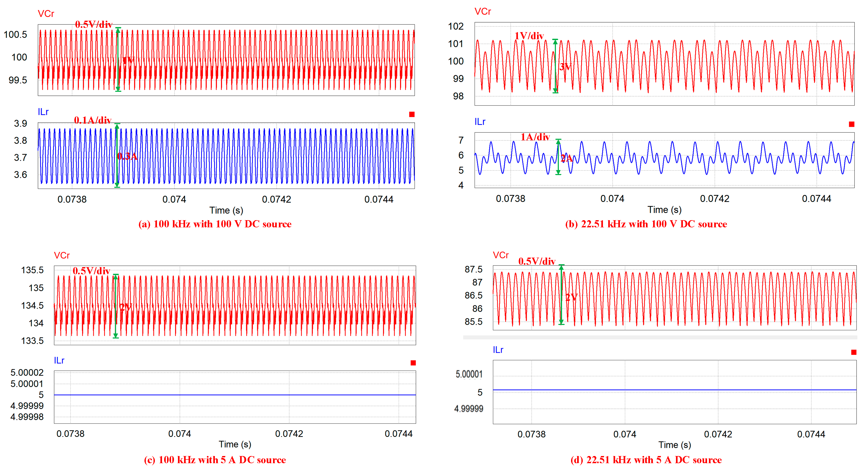Click caption '(d) 22.51 kHz with 5 A DC source'
The height and width of the screenshot is (473, 868).
[646, 459]
